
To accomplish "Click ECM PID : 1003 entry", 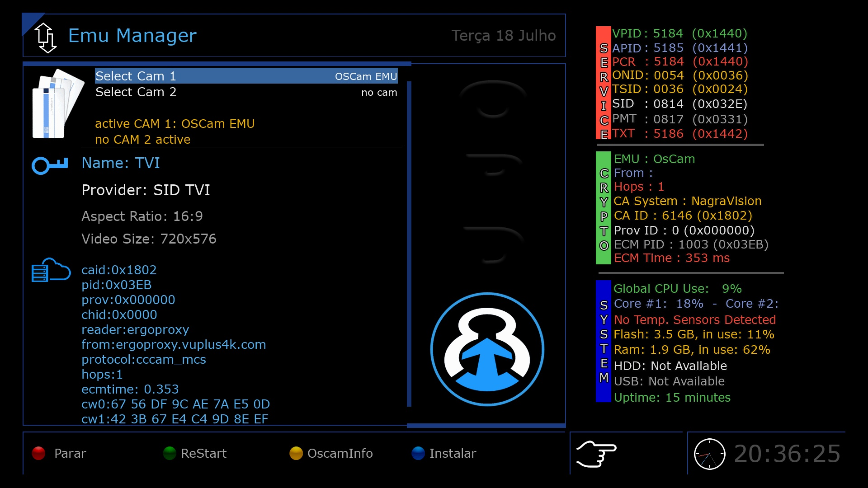I will click(691, 244).
